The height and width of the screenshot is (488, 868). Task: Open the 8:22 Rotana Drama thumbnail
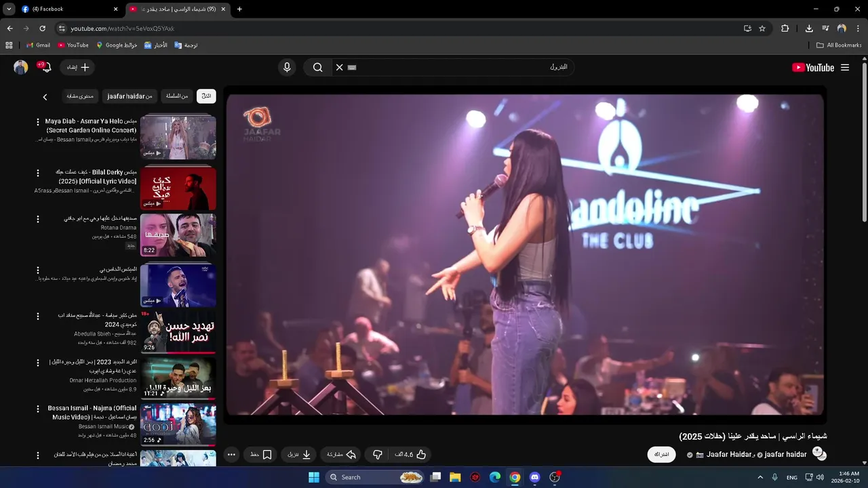pyautogui.click(x=178, y=235)
